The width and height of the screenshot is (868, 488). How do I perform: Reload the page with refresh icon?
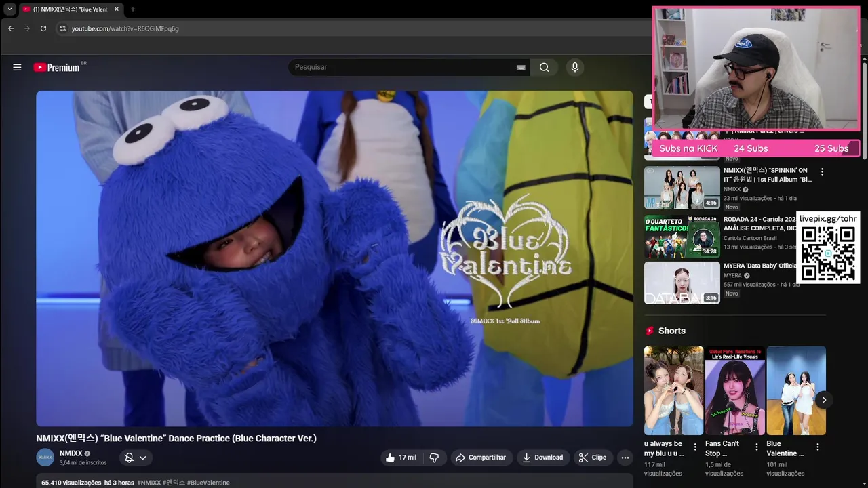coord(43,28)
